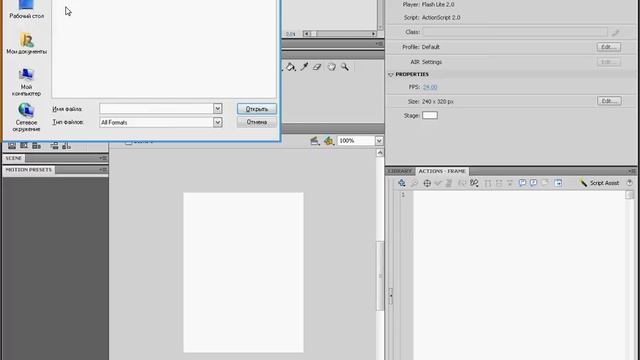Click the Remove comment icon
This screenshot has width=640, height=360.
pyautogui.click(x=544, y=183)
